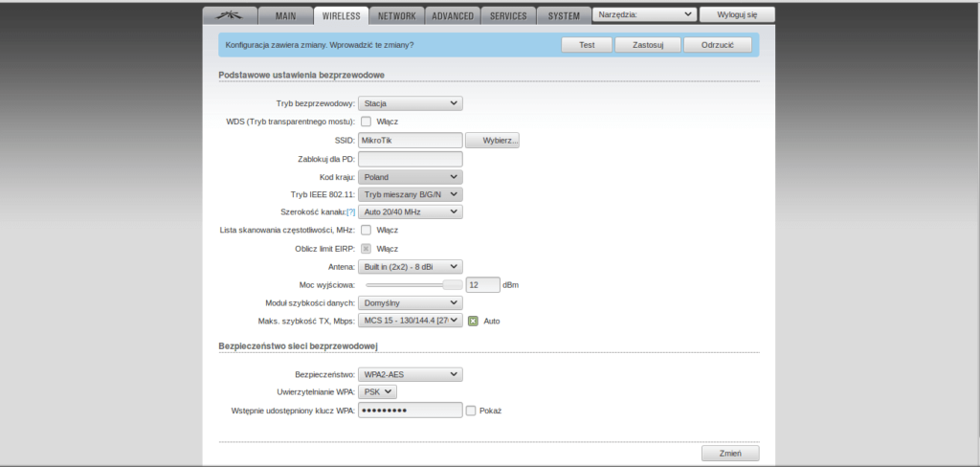Expand the Kod kraju Poland dropdown
Viewport: 980px width, 467px height.
tap(410, 177)
